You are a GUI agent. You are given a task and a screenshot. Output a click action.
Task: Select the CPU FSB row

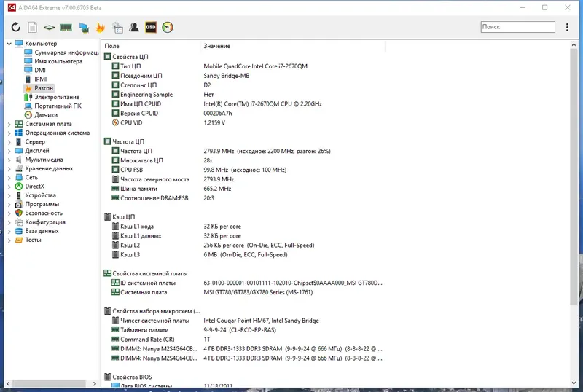[246, 170]
